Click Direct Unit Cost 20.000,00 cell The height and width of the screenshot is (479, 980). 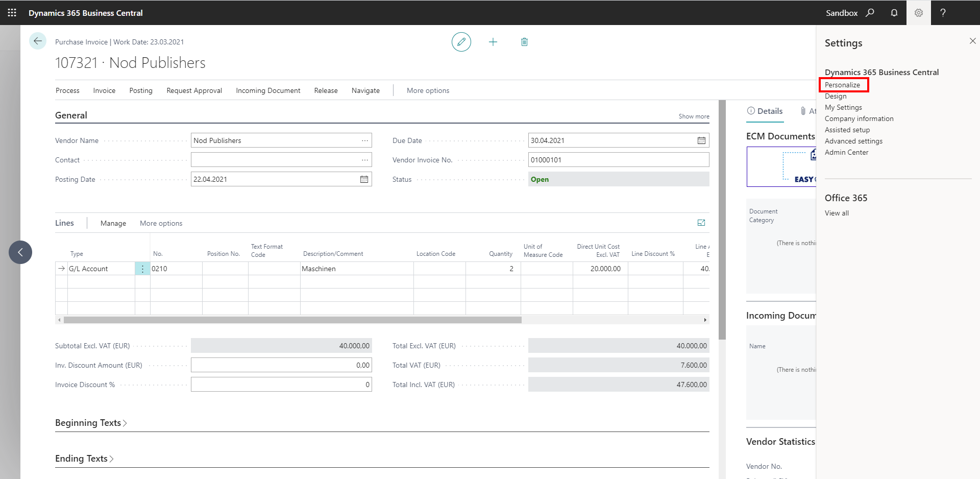coord(600,269)
